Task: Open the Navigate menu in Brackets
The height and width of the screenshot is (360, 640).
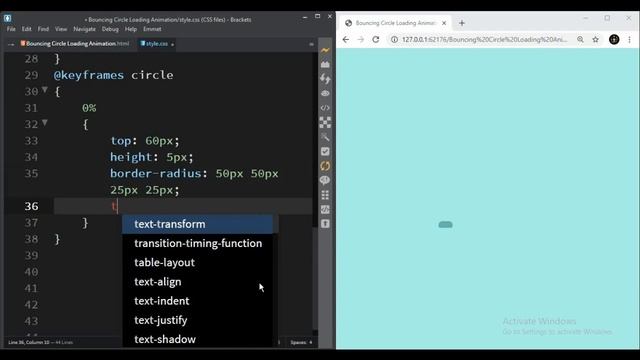Action: (84, 29)
